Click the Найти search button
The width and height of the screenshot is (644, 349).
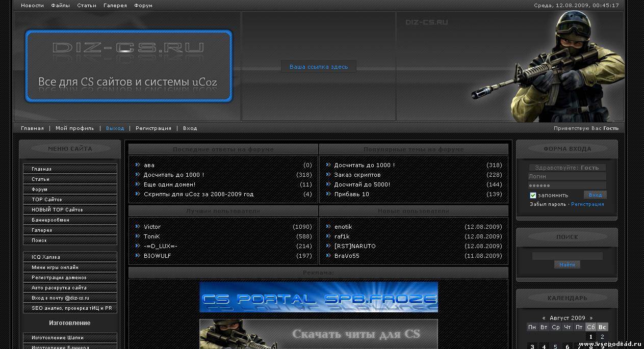[567, 265]
